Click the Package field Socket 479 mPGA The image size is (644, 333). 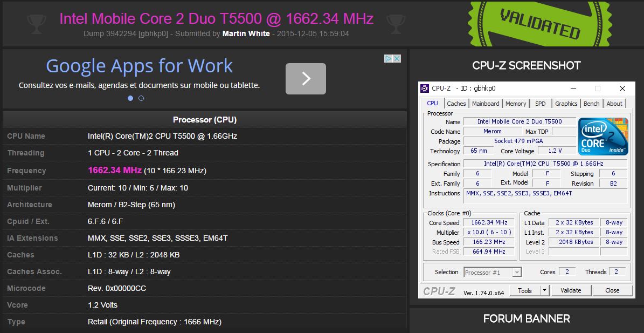520,141
